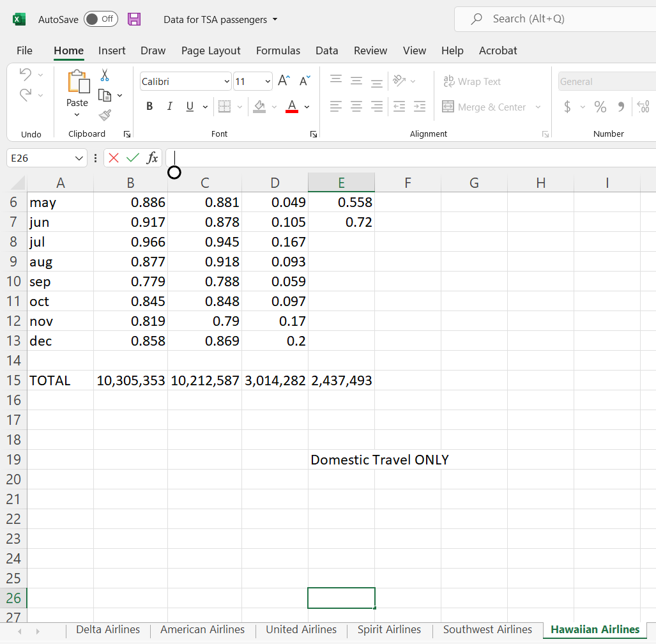Click the Redo arrow icon
This screenshot has width=656, height=644.
pyautogui.click(x=26, y=95)
